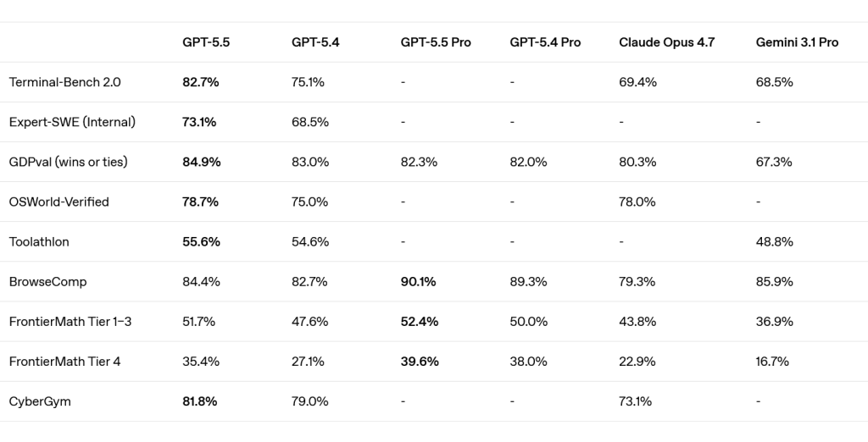Image resolution: width=868 pixels, height=442 pixels.
Task: Select the FrontierMath Tier 4 row label
Action: pos(64,362)
